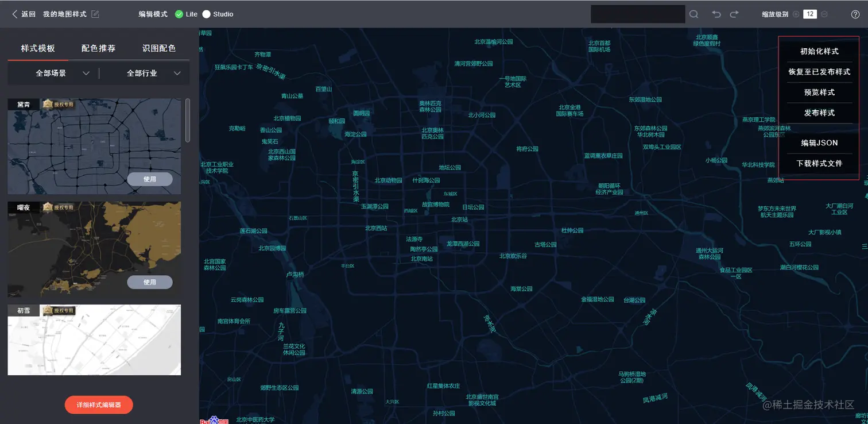
Task: Edit the 我的地图样式 name with the pencil icon
Action: [95, 14]
